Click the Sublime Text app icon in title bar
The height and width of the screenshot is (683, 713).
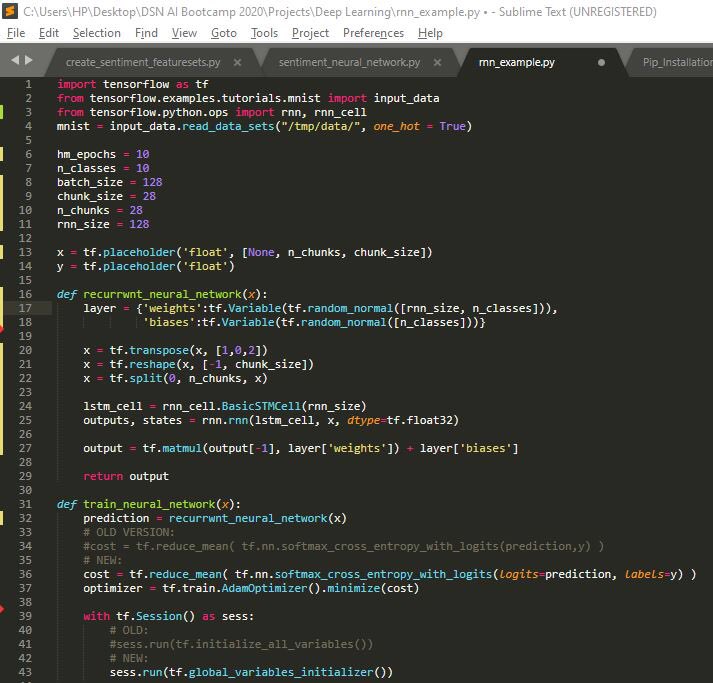(x=10, y=11)
